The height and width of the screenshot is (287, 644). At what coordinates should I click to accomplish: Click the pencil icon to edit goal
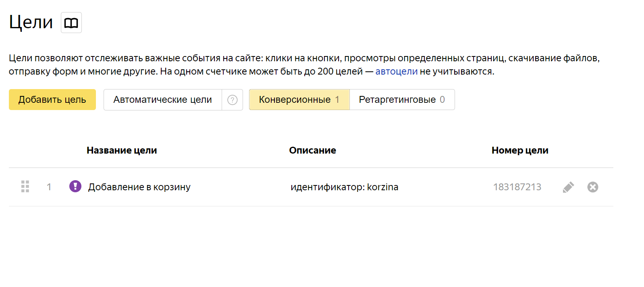pos(568,187)
